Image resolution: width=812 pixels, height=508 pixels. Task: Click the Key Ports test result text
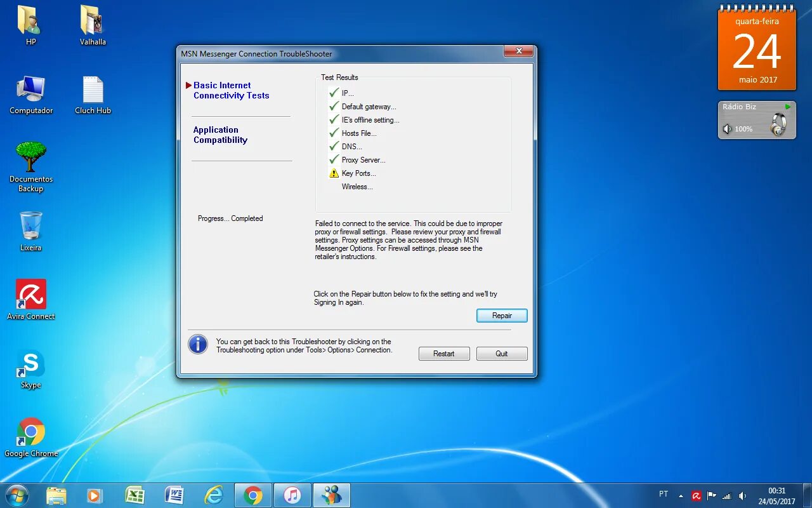click(x=358, y=173)
